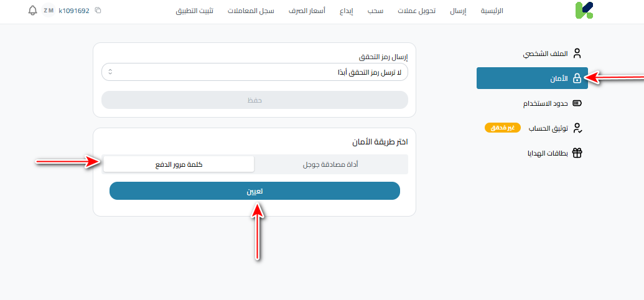The height and width of the screenshot is (300, 644).
Task: Click the gift cards icon
Action: (x=577, y=153)
